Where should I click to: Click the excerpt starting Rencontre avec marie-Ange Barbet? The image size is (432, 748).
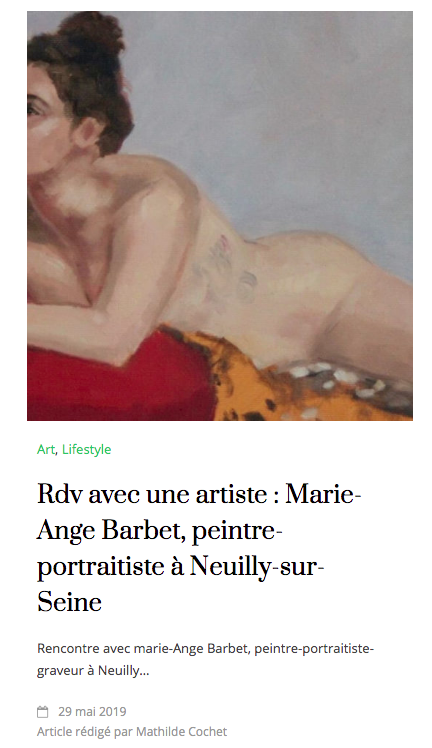point(206,660)
